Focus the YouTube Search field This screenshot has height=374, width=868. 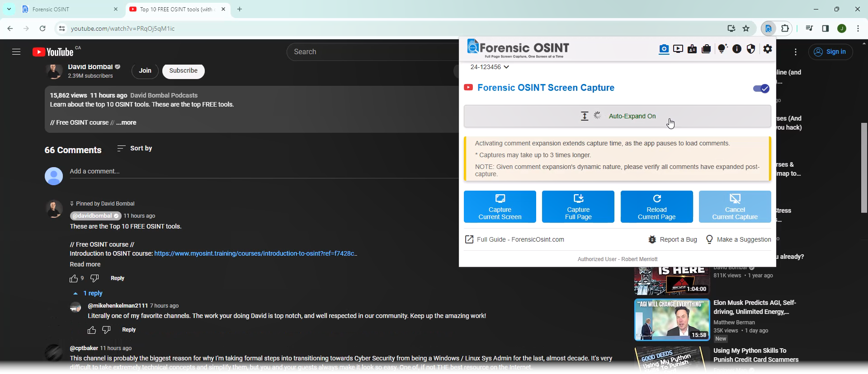point(373,52)
